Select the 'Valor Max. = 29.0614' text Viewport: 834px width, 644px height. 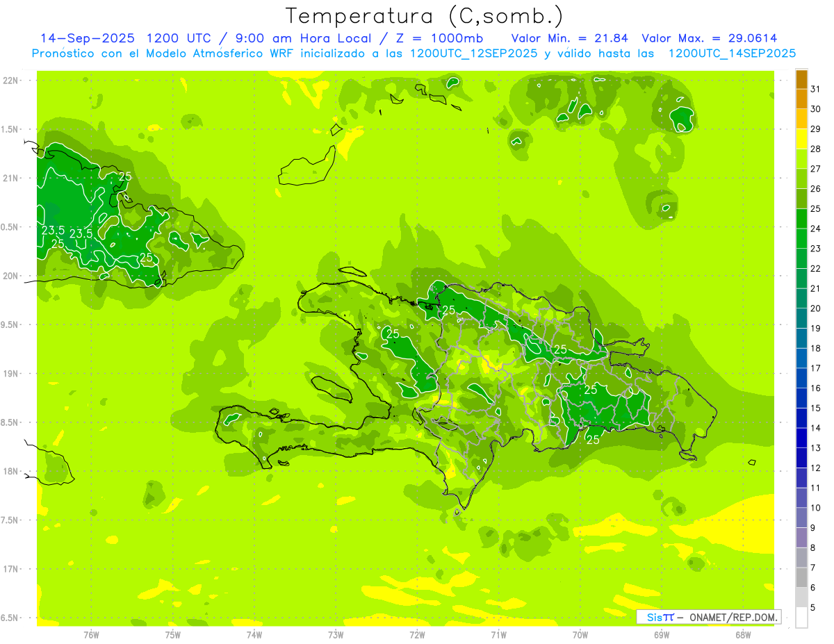710,38
